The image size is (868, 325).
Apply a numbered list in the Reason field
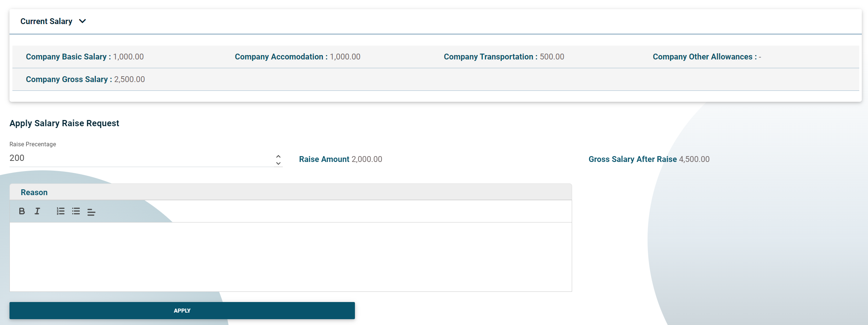click(60, 211)
